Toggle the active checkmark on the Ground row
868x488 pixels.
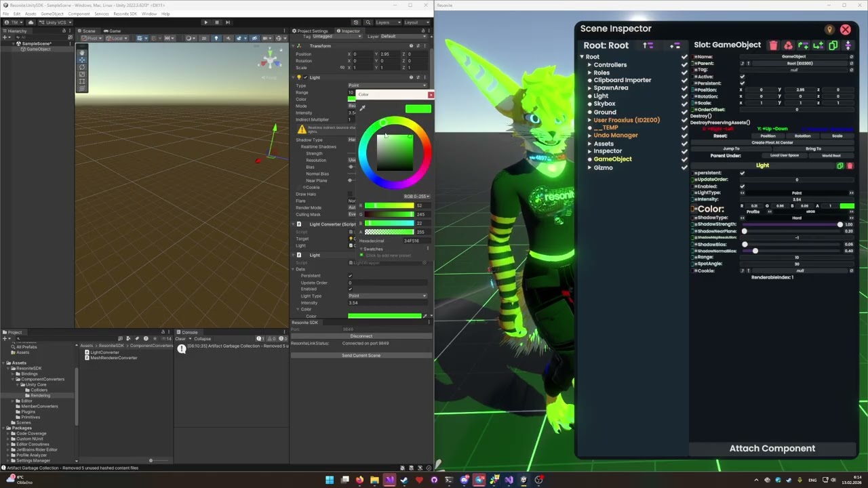click(684, 112)
